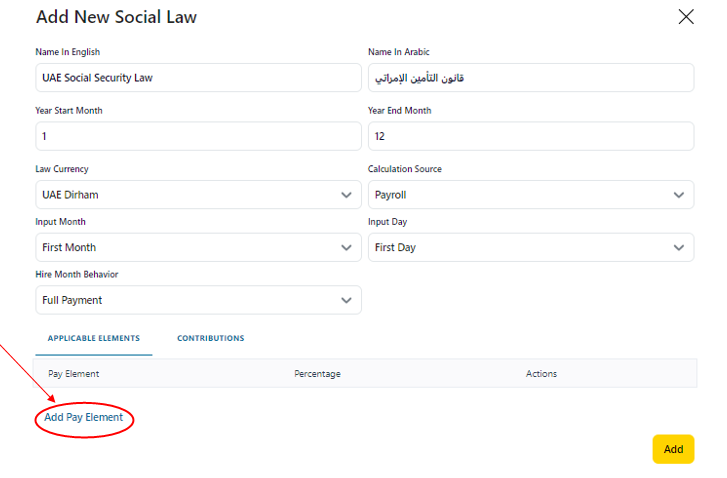Viewport: 727px width, 478px height.
Task: Open the Hire Month Behavior dropdown
Action: coord(198,300)
